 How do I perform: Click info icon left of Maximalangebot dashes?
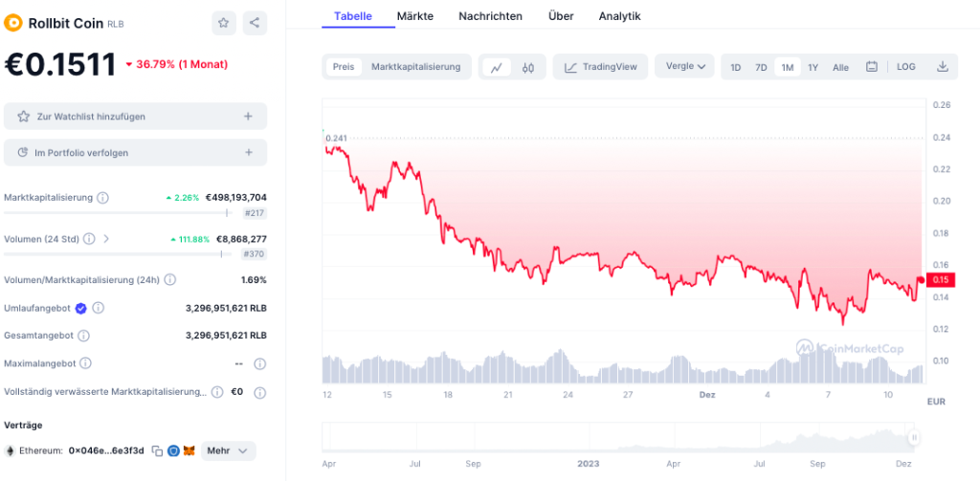click(85, 363)
